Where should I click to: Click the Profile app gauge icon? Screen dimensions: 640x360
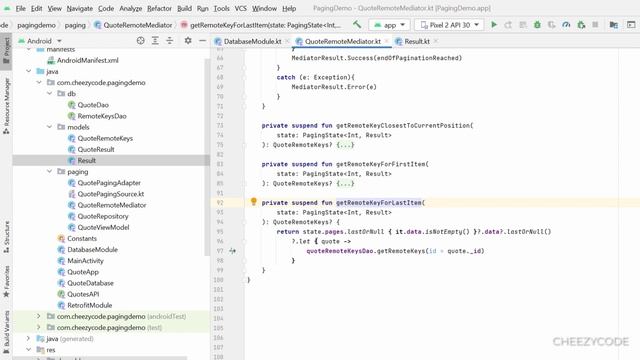(566, 25)
